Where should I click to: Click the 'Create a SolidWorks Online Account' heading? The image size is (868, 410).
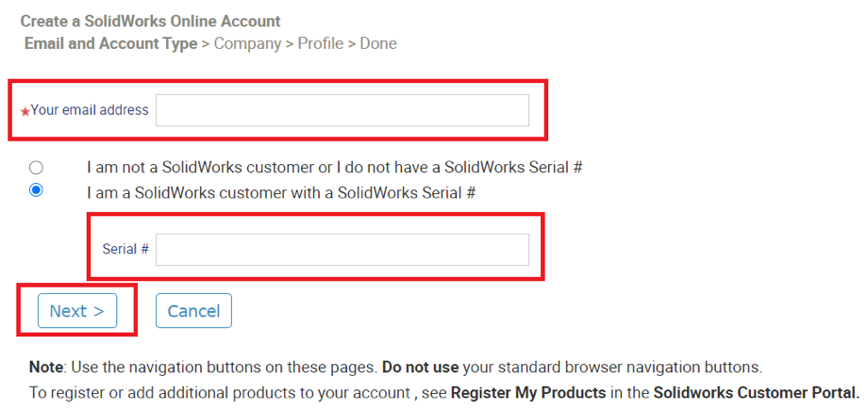click(x=150, y=21)
